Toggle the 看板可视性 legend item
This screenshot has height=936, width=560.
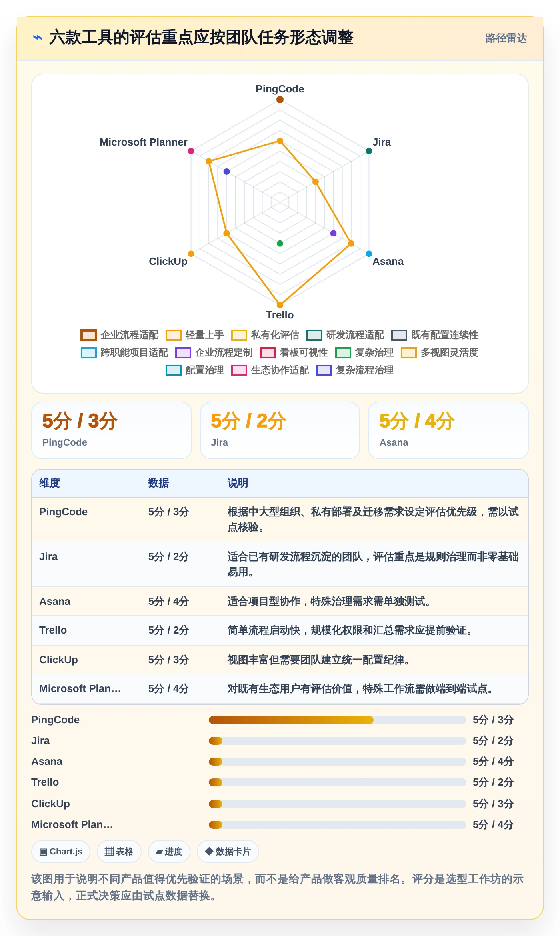(x=294, y=352)
